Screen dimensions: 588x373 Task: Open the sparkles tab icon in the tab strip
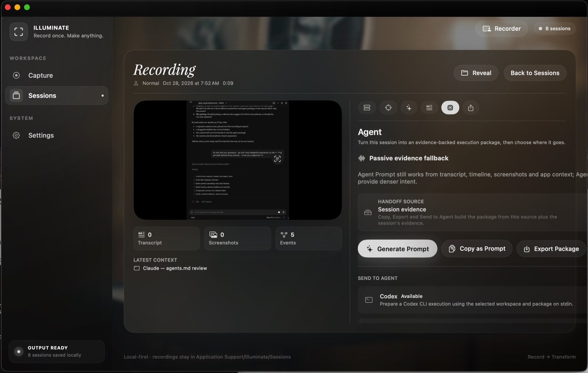[x=409, y=108]
